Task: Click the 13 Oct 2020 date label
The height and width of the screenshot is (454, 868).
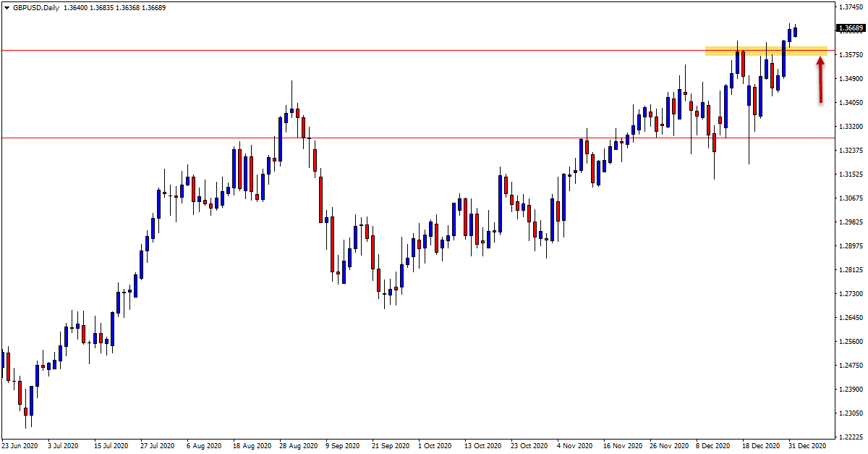Action: [x=483, y=446]
